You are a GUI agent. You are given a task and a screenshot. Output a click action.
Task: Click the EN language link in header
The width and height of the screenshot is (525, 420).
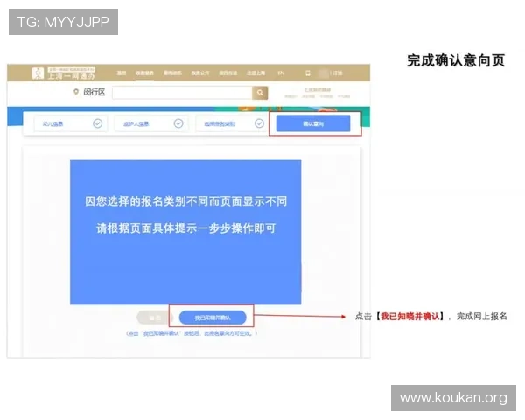coord(281,73)
